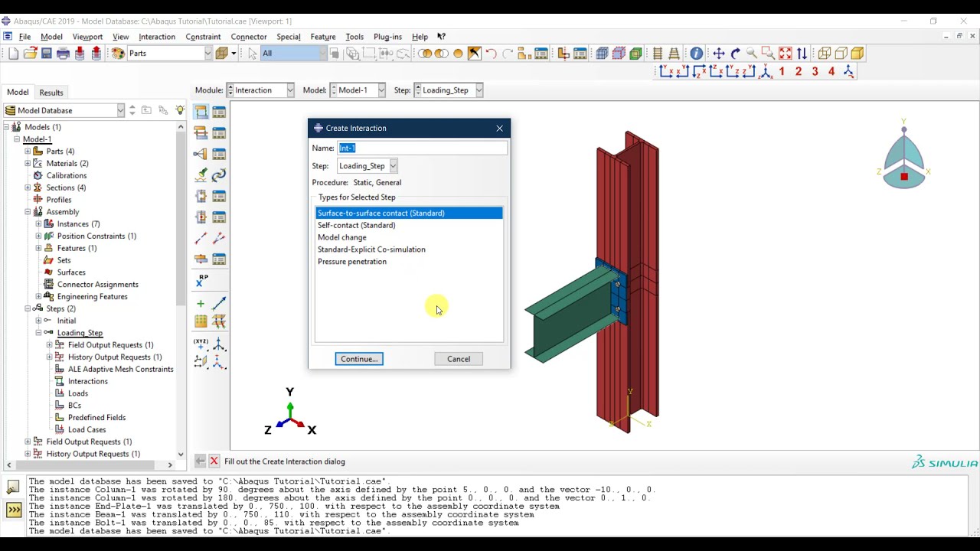Image resolution: width=980 pixels, height=551 pixels.
Task: Click the Undo arrow icon
Action: tap(491, 54)
